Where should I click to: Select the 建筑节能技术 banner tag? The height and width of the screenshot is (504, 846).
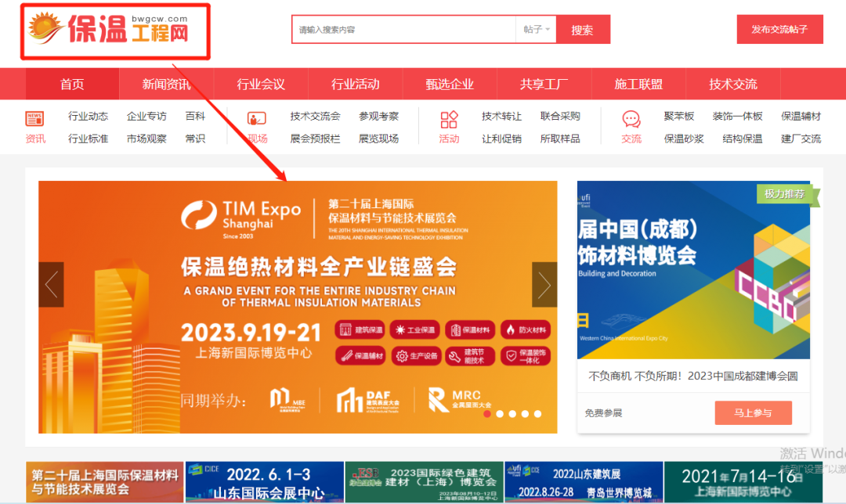point(470,356)
